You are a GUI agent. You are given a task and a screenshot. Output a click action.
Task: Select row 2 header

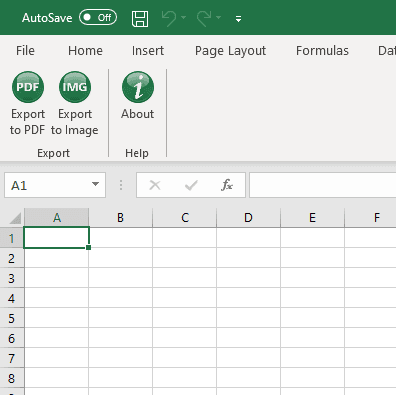pyautogui.click(x=12, y=258)
